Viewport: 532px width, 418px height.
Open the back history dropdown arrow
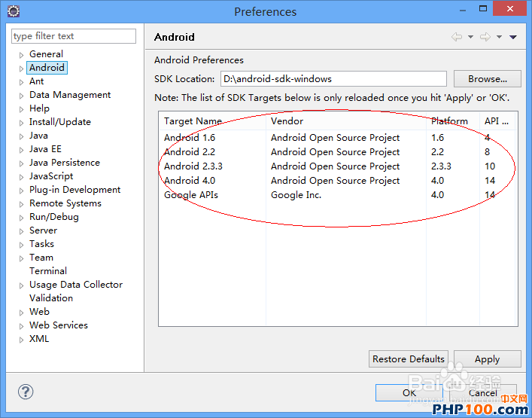(470, 37)
